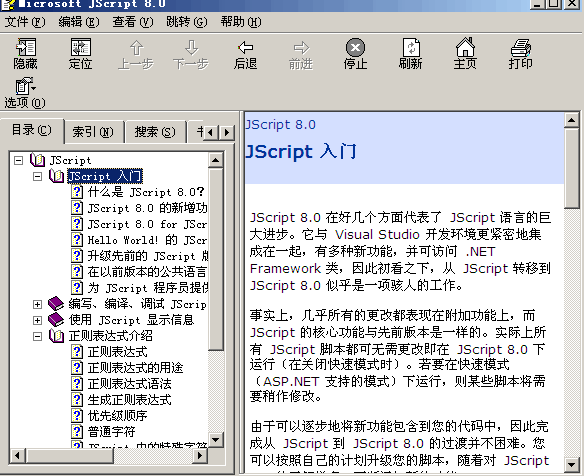
Task: Click the content pane's scroll down arrow
Action: [x=571, y=464]
